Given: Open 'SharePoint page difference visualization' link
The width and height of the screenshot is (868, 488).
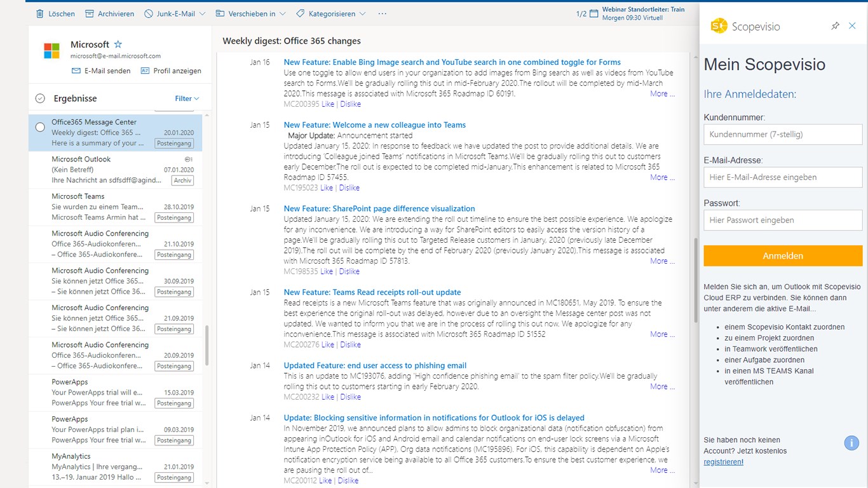Looking at the screenshot, I should click(379, 208).
